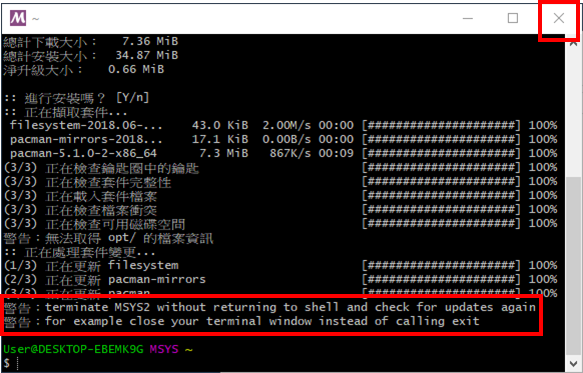Viewport: 583px width, 373px height.
Task: Minimize the MSYS2 terminal window
Action: coord(468,18)
